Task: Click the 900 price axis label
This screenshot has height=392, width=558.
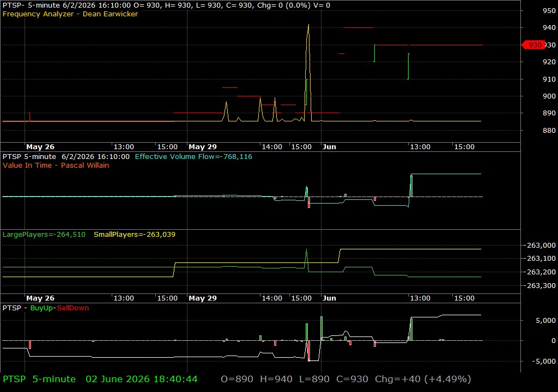Action: (549, 96)
